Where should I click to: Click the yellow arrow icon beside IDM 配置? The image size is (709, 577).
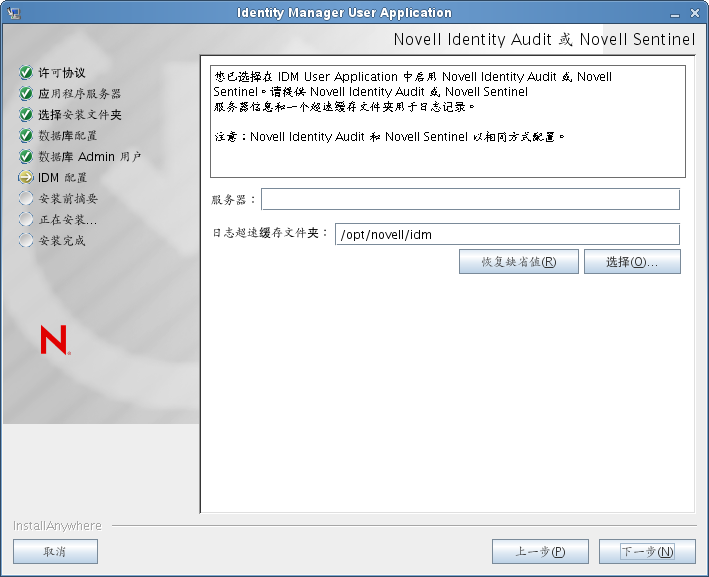[x=26, y=177]
